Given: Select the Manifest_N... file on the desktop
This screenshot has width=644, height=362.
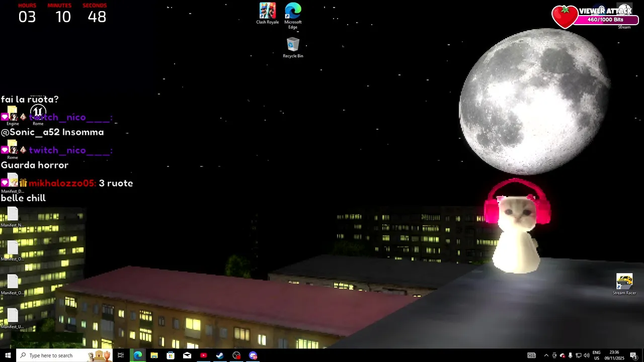Looking at the screenshot, I should 13,217.
